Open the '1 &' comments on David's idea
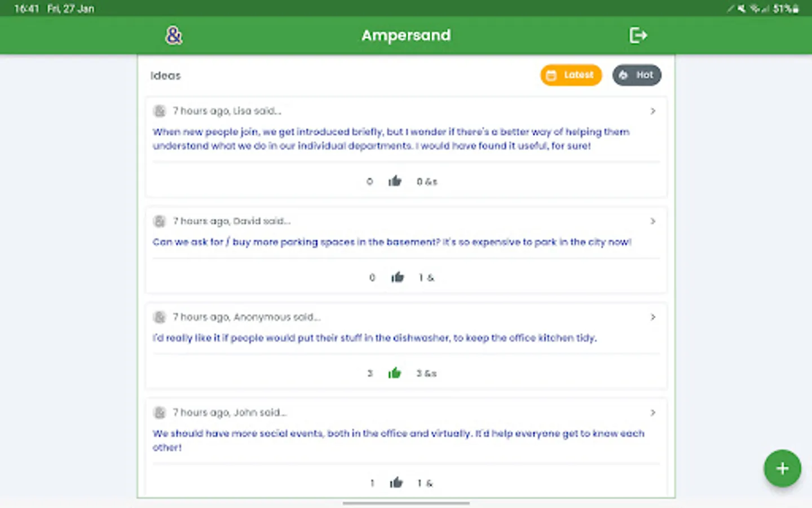 pyautogui.click(x=426, y=278)
